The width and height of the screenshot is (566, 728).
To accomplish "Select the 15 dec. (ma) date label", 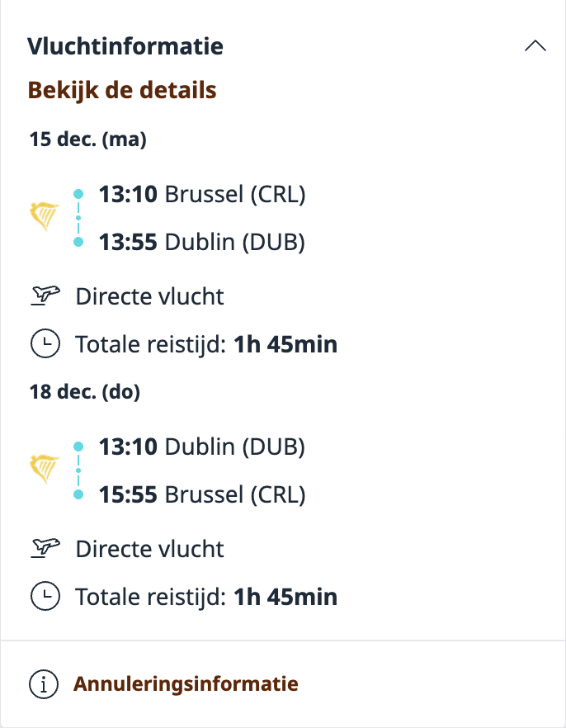I will [87, 139].
